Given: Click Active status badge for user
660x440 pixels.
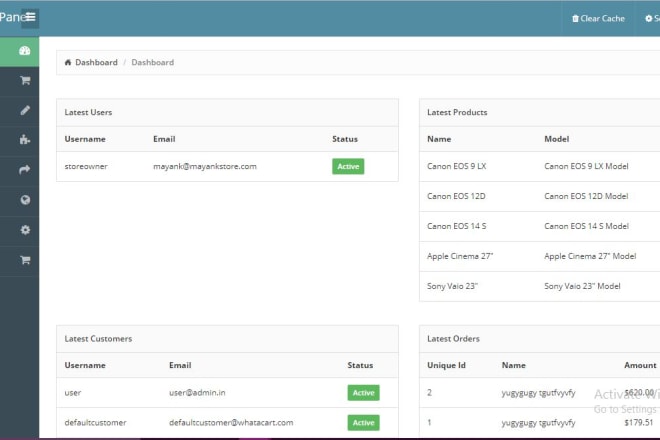Looking at the screenshot, I should (x=363, y=392).
